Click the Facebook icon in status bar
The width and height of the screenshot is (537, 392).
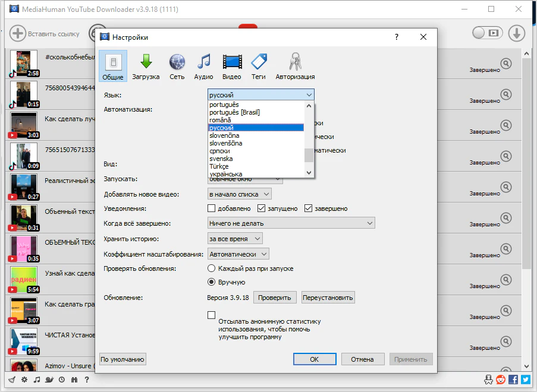514,380
